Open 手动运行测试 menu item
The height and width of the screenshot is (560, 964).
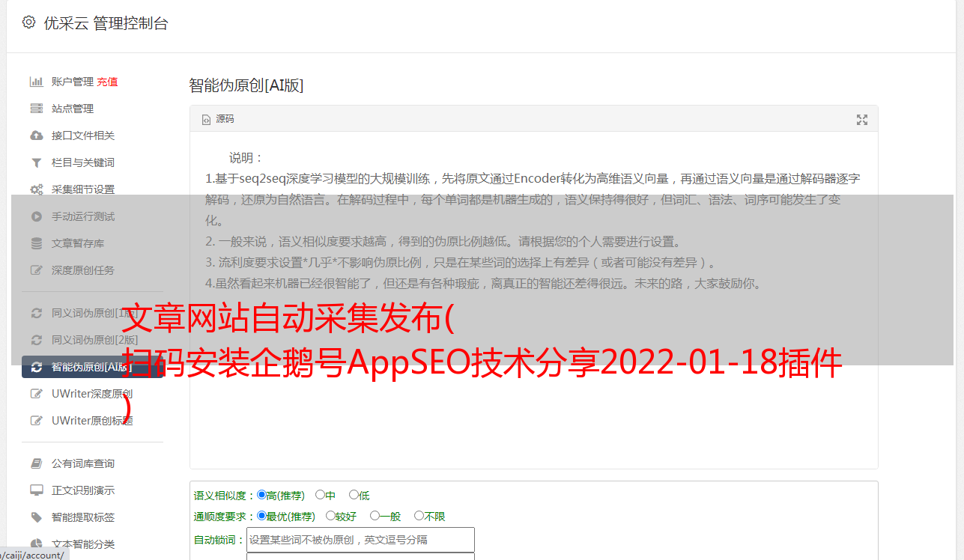(83, 216)
